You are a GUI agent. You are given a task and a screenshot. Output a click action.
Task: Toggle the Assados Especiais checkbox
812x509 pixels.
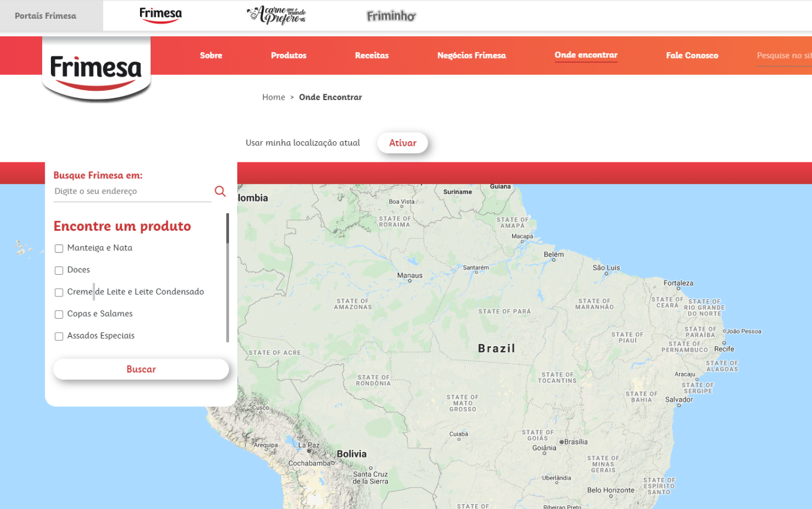59,336
